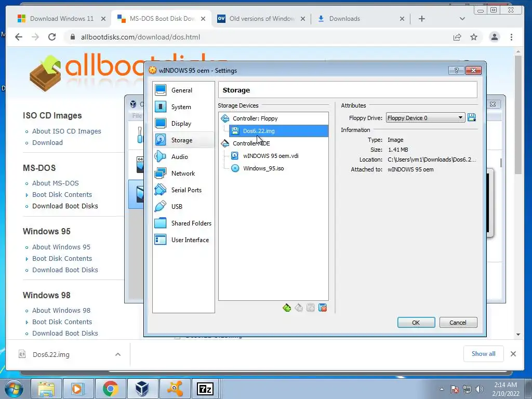This screenshot has width=532, height=399.
Task: Click the settings dialog help button
Action: pos(456,70)
